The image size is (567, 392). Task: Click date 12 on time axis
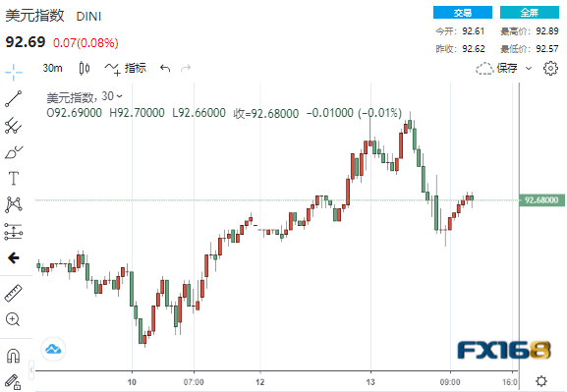coord(260,382)
